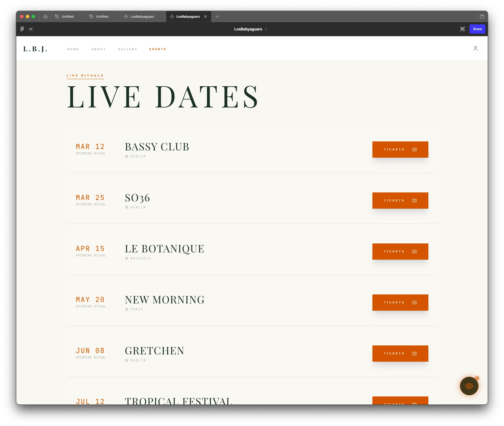Image resolution: width=504 pixels, height=426 pixels.
Task: Click the JUN 08 date
Action: (x=90, y=351)
